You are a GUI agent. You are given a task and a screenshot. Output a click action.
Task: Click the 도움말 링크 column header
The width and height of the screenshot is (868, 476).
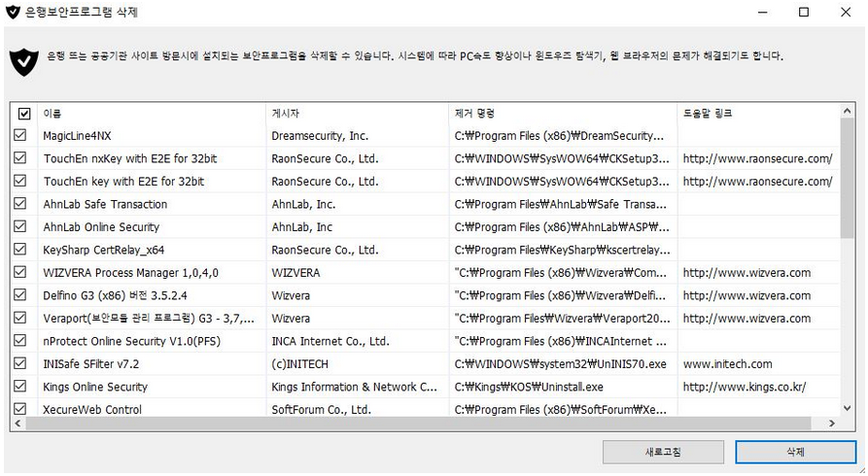(758, 114)
